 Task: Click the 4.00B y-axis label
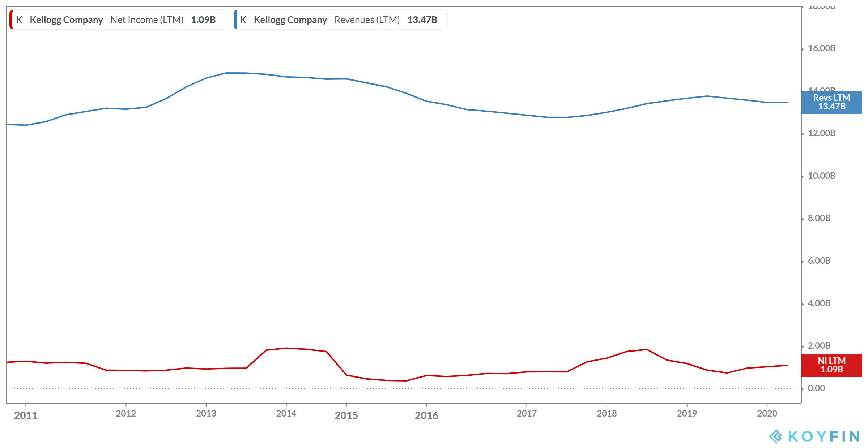(x=819, y=303)
